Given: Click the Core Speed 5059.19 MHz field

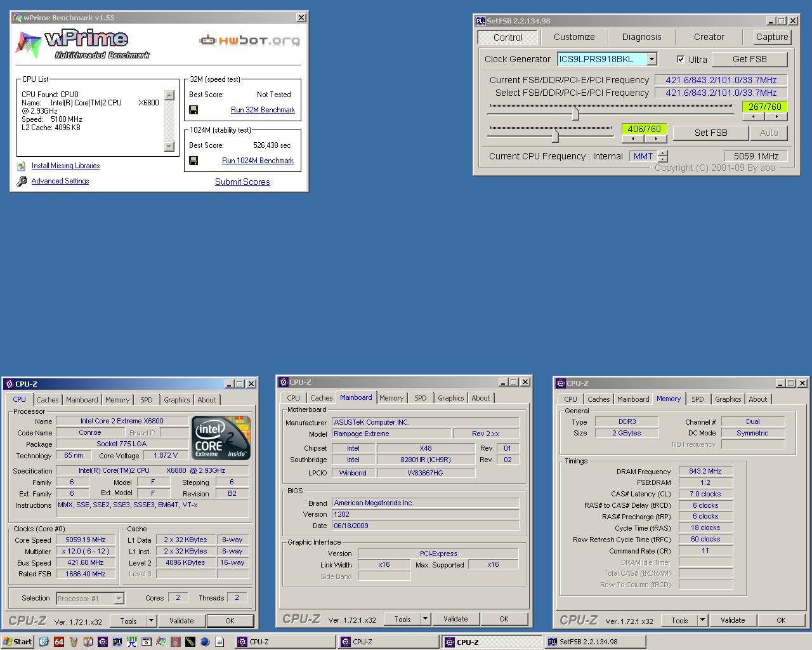Looking at the screenshot, I should (x=86, y=540).
